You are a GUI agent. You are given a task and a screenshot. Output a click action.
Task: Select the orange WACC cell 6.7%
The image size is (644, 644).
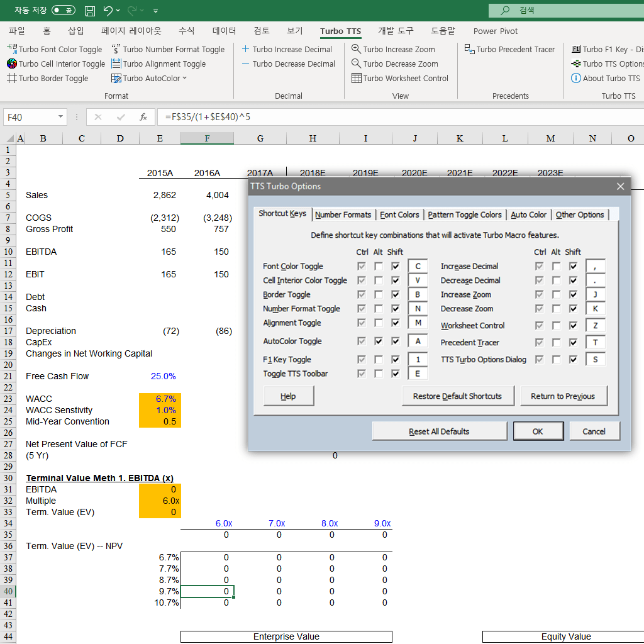pos(160,399)
